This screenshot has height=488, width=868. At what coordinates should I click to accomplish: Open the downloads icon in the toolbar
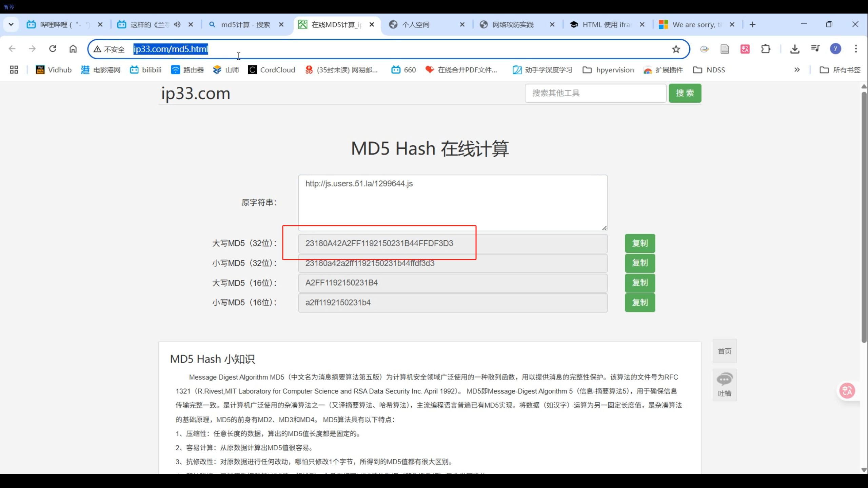794,49
